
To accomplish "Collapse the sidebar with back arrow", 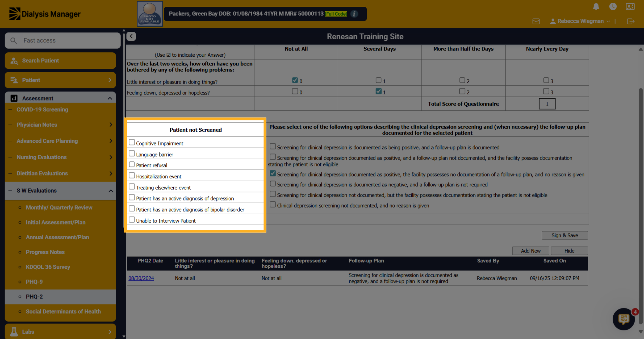I will click(131, 36).
